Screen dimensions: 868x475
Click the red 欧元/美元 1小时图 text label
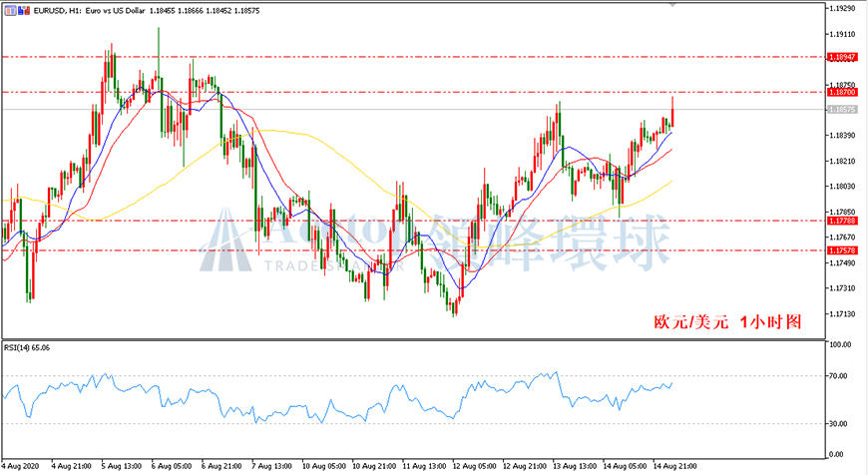pyautogui.click(x=727, y=321)
